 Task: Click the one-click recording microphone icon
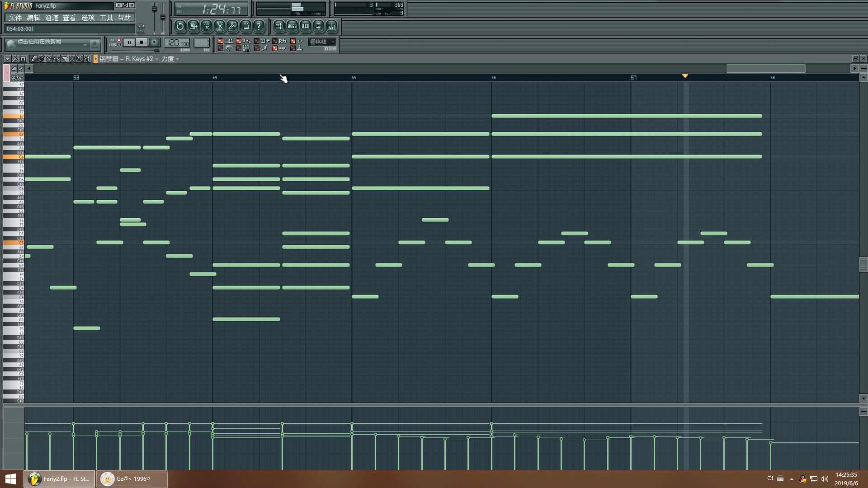pos(233,26)
